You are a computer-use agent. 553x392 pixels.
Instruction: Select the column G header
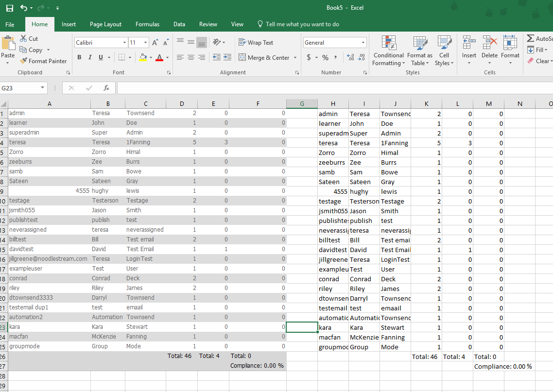pos(302,103)
